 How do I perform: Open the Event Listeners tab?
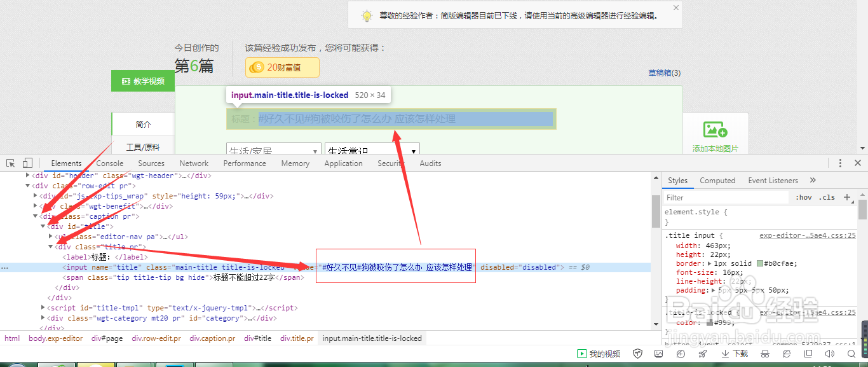(x=773, y=181)
